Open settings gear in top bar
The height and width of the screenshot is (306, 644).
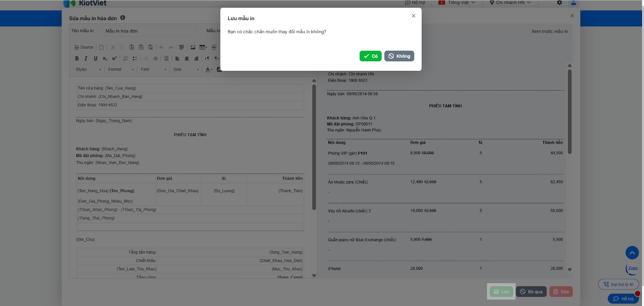tap(559, 2)
